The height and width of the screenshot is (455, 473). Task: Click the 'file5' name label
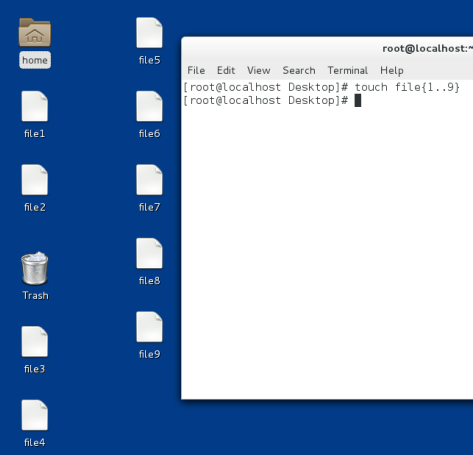150,60
